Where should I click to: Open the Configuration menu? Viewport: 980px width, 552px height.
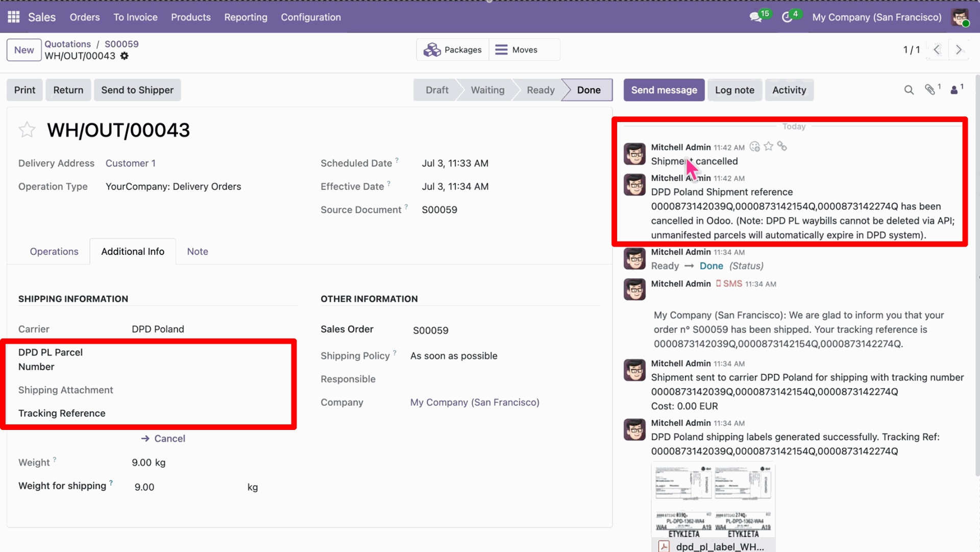[x=311, y=17]
